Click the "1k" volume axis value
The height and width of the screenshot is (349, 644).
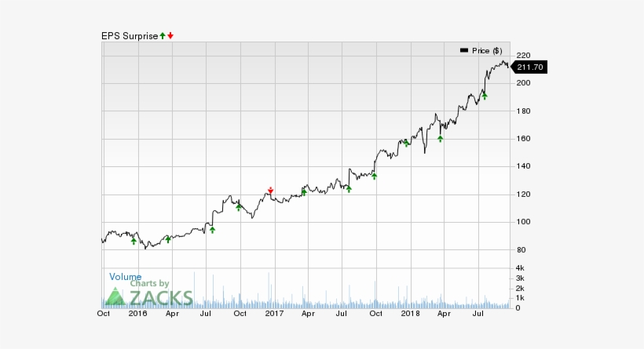tap(520, 298)
